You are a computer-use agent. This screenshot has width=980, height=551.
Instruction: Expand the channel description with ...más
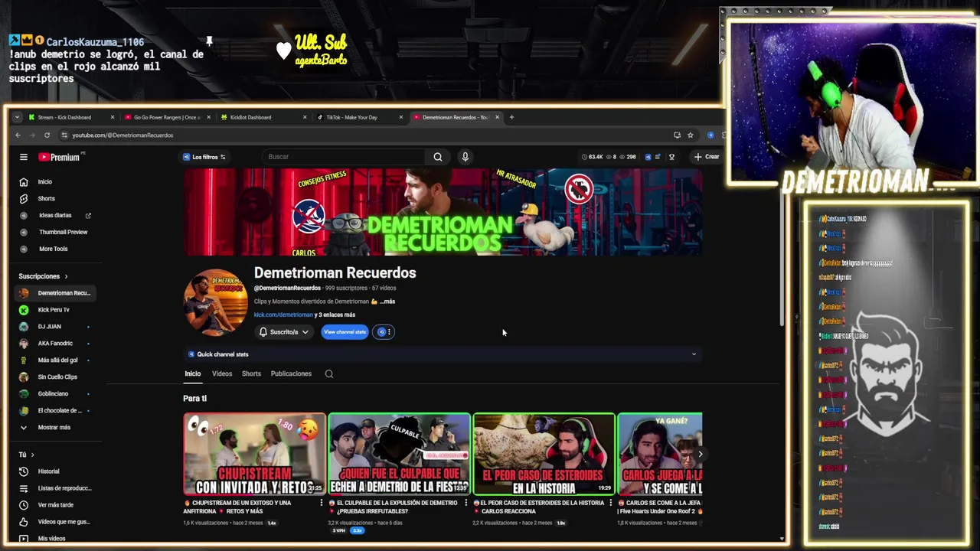[387, 302]
